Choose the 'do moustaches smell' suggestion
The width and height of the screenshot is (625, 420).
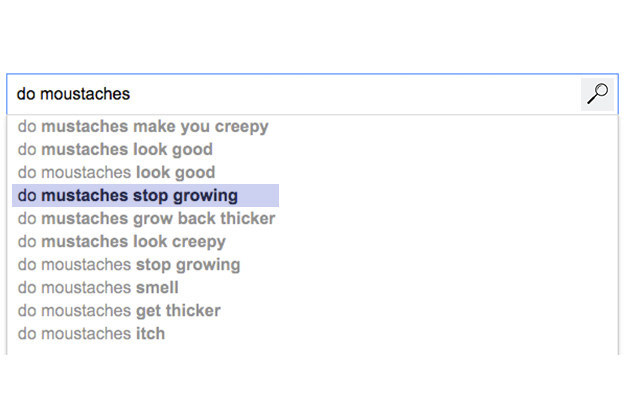[98, 288]
